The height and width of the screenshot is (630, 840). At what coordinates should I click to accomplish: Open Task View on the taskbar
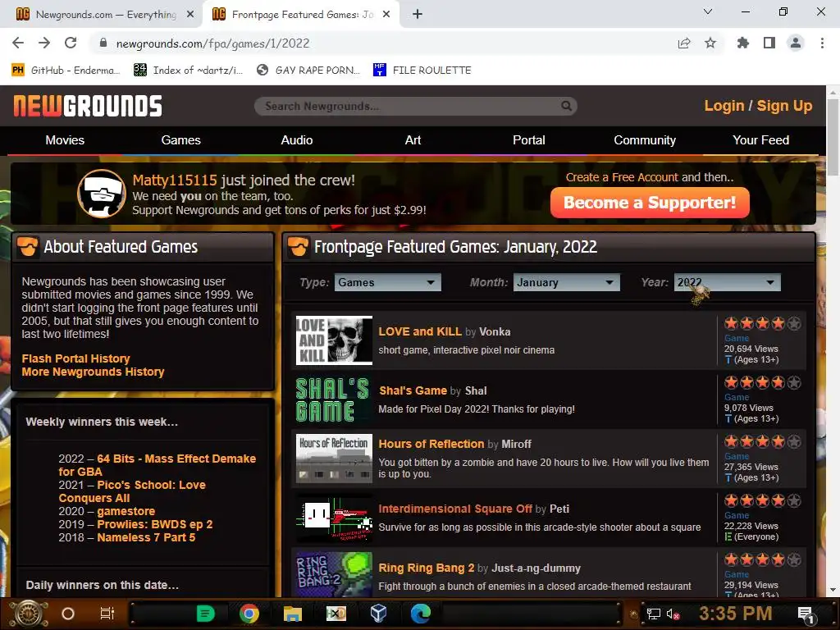[107, 614]
